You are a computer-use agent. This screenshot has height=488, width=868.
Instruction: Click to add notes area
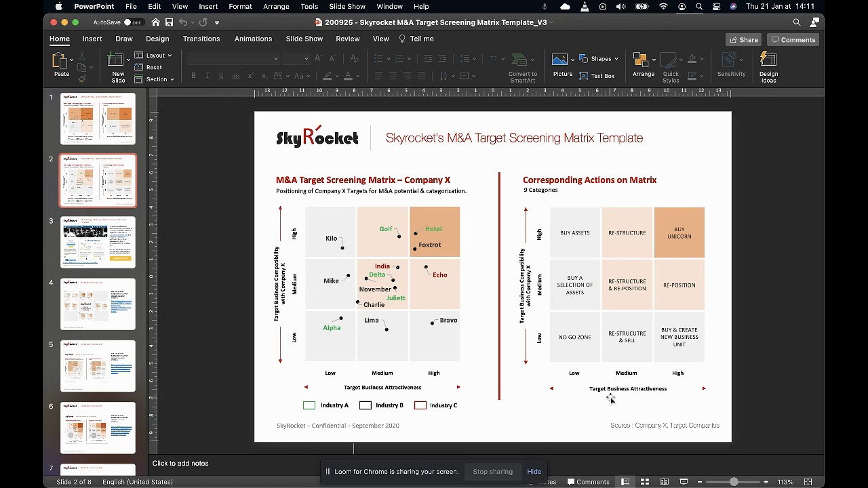(180, 464)
